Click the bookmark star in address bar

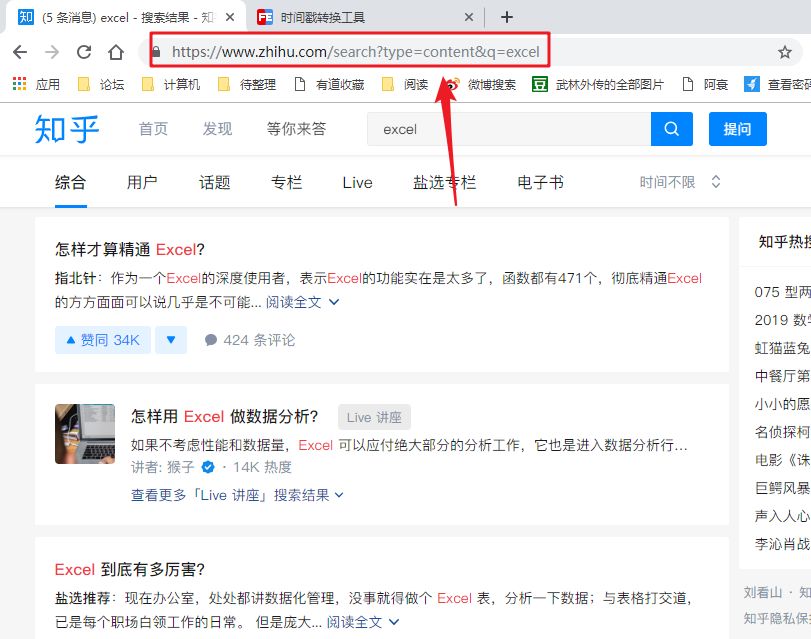point(787,51)
